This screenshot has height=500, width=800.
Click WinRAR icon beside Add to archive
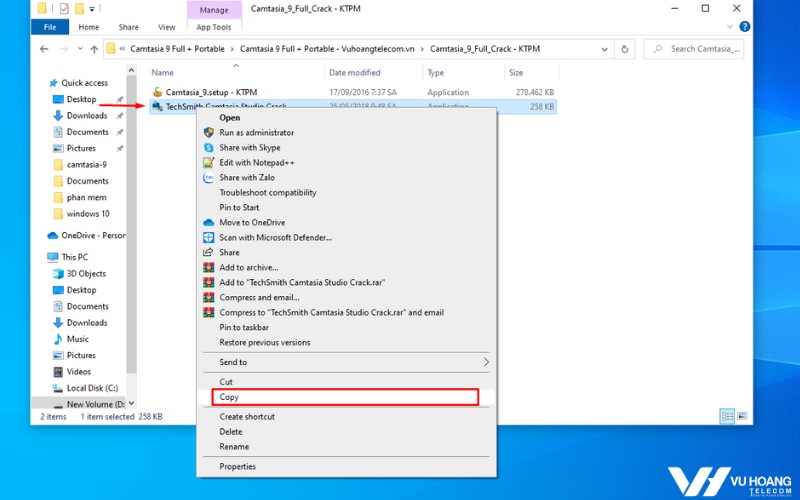(x=209, y=267)
